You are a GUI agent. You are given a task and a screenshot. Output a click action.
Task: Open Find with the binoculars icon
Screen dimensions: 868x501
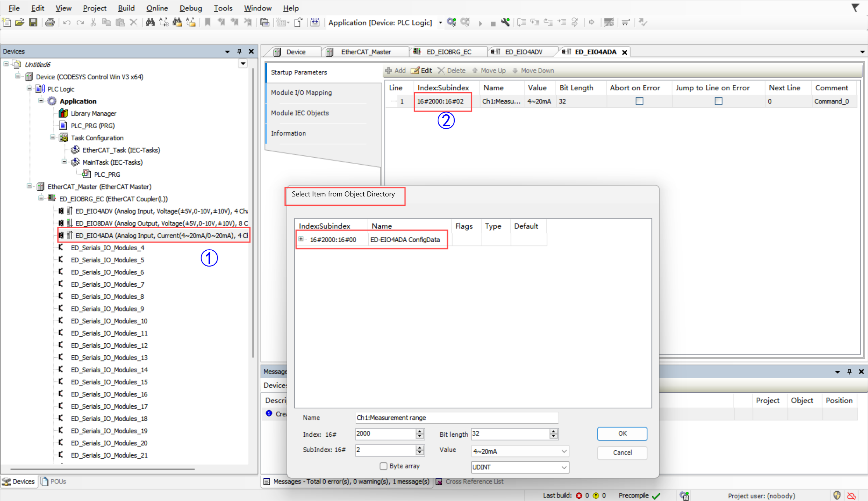150,22
